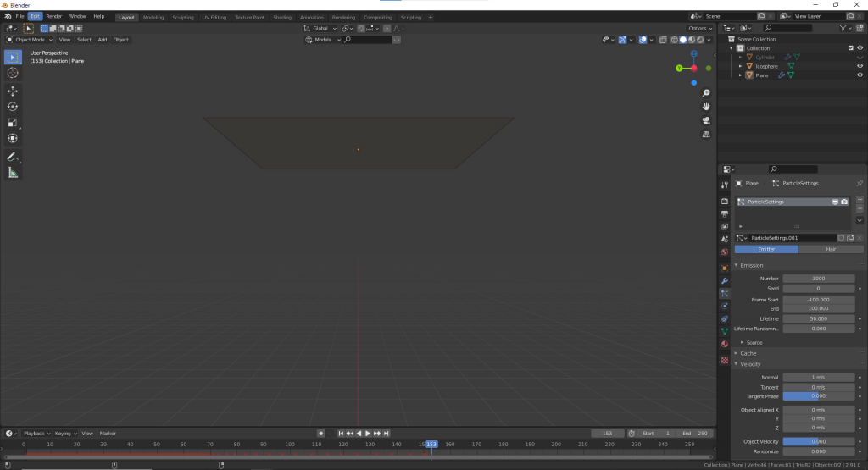This screenshot has width=868, height=470.
Task: Open the Physics properties tab
Action: click(x=725, y=307)
